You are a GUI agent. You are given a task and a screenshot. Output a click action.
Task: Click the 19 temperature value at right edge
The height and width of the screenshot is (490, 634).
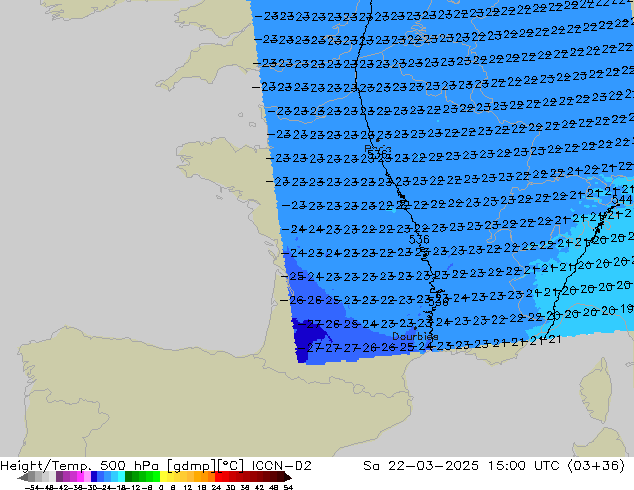[626, 309]
